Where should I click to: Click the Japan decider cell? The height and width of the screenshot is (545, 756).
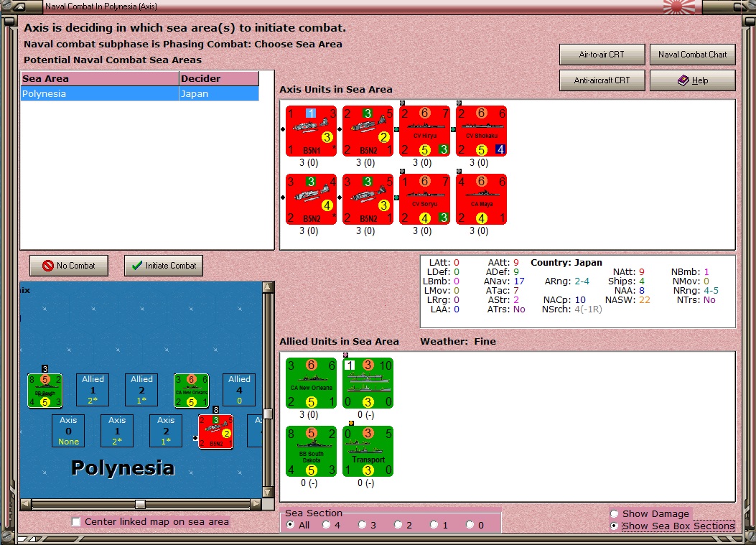pos(219,93)
